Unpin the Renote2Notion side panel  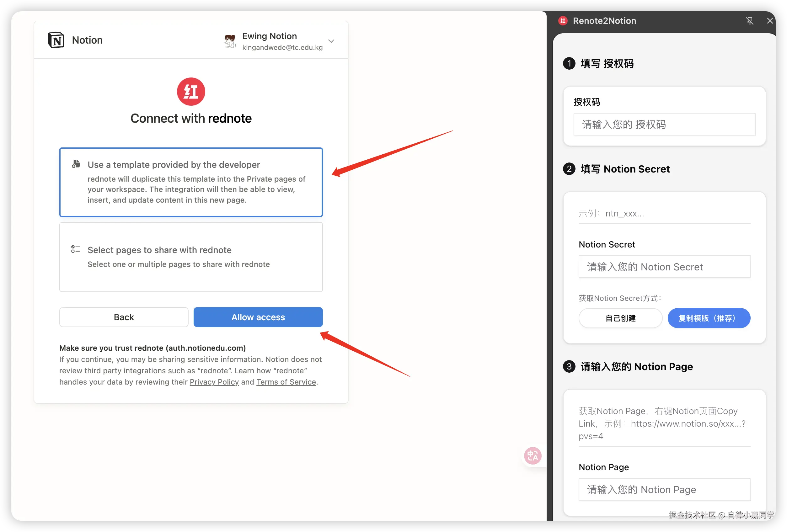coord(750,21)
